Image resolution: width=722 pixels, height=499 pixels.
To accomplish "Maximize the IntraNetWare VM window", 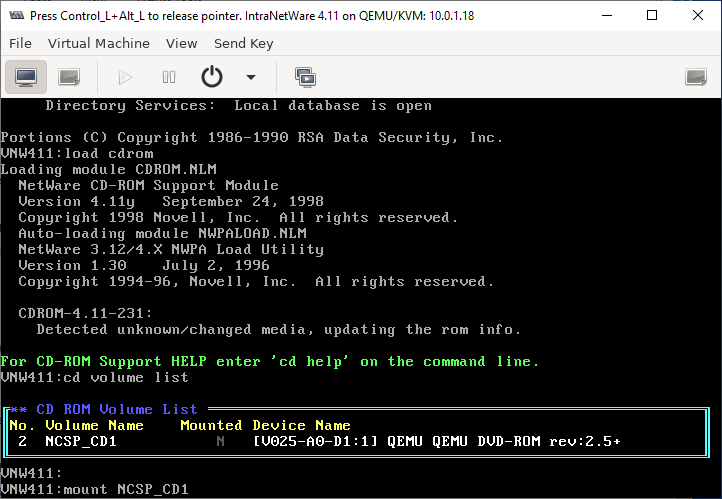I will 652,16.
